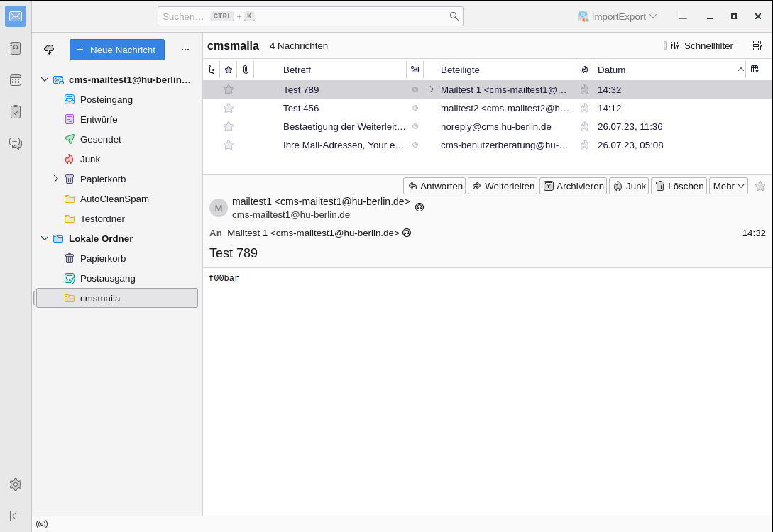Open message list display options
This screenshot has width=773, height=532.
tap(757, 45)
